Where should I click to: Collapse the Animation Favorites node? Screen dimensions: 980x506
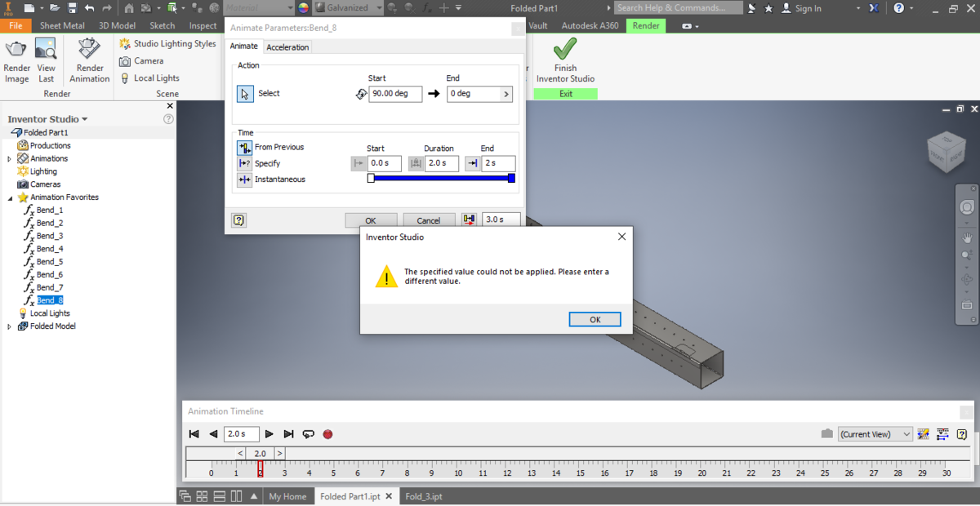pos(9,198)
